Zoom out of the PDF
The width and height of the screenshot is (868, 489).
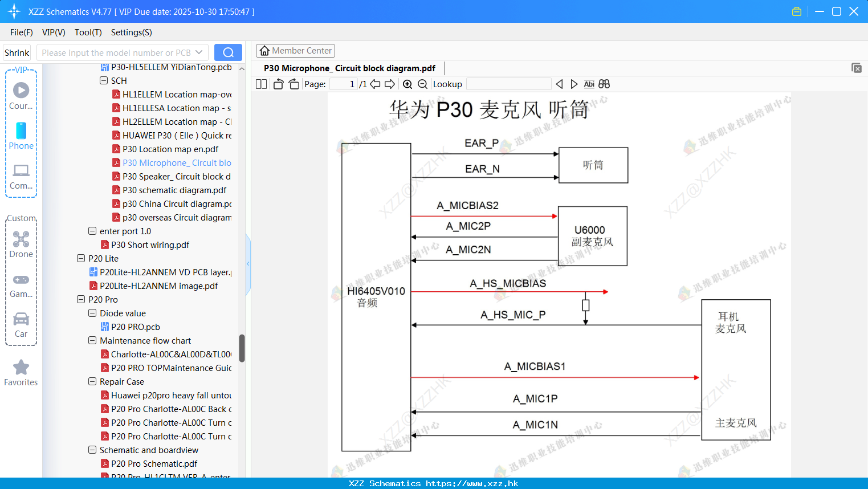[422, 84]
